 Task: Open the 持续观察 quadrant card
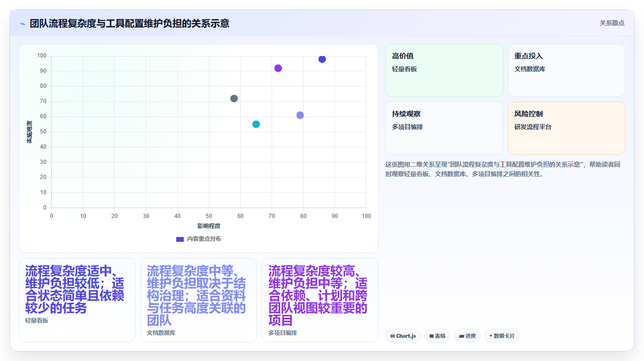(x=444, y=128)
